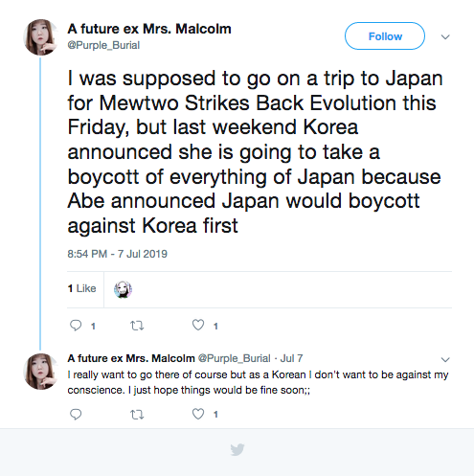Image resolution: width=474 pixels, height=476 pixels.
Task: Click the Twitter bird logo at bottom
Action: tap(237, 449)
